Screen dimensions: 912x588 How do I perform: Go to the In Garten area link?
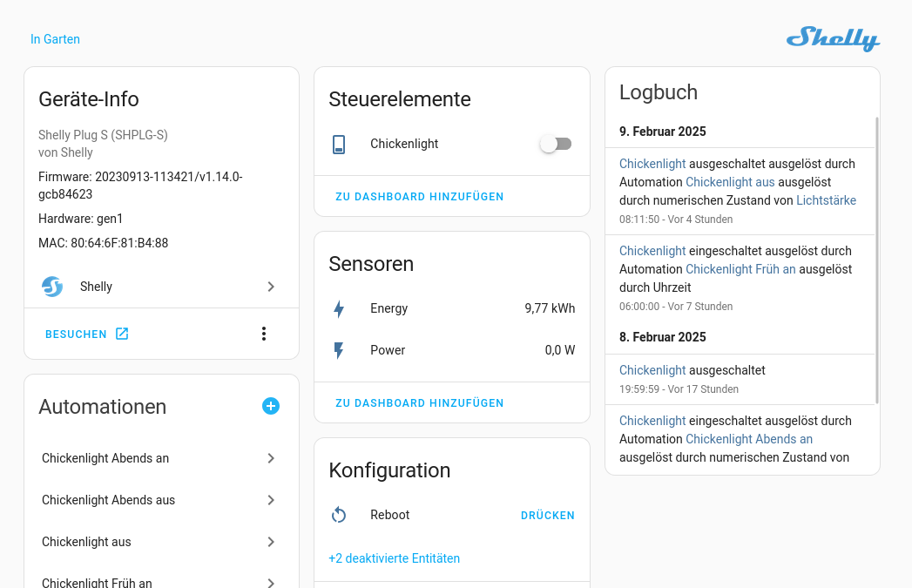(55, 39)
